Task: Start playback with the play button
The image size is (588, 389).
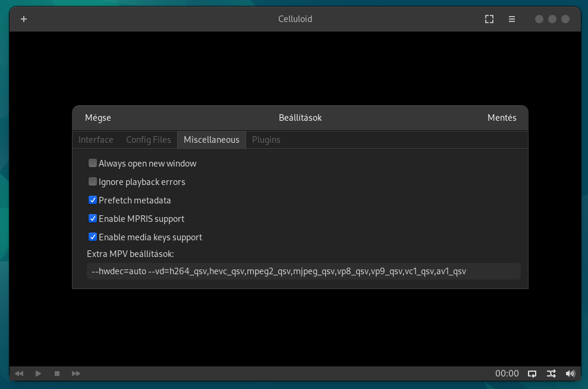Action: click(38, 374)
